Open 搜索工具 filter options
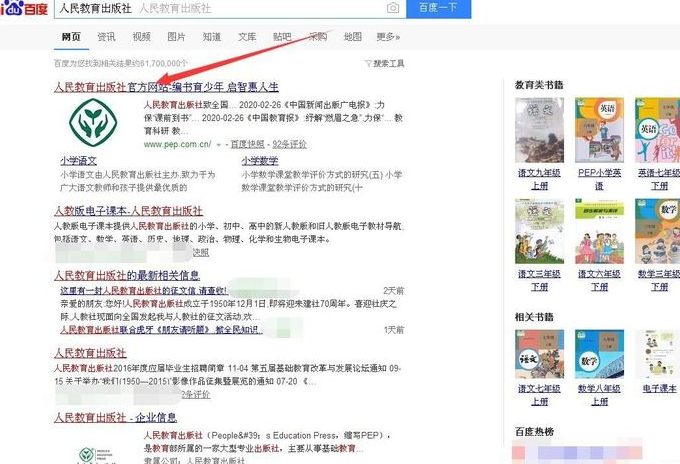The image size is (680, 464). pyautogui.click(x=385, y=64)
